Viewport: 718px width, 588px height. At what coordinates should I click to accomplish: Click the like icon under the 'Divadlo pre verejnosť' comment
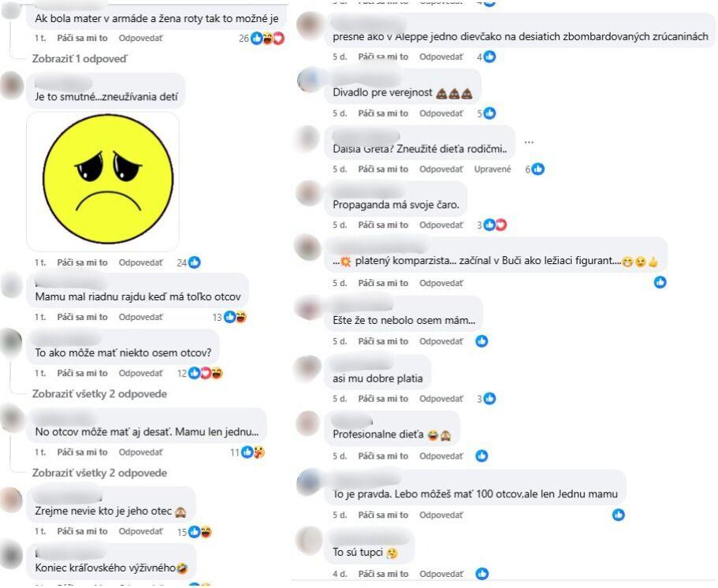coord(489,114)
